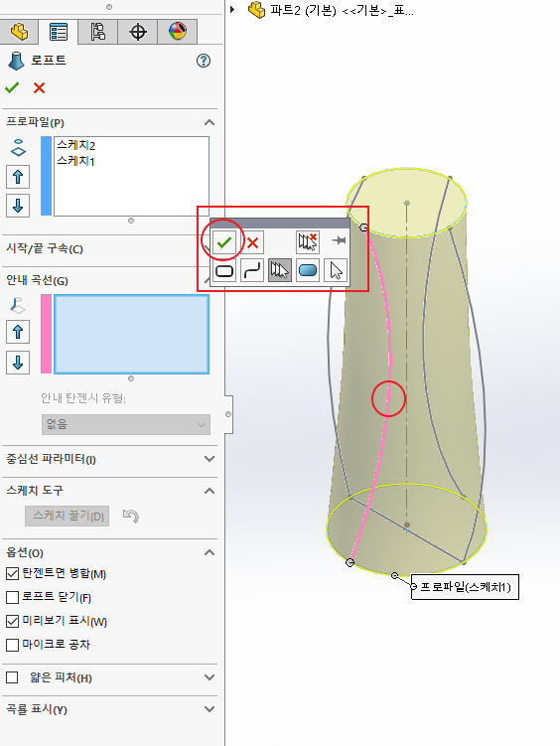The image size is (560, 746).
Task: Move guide curve up in 안내 곡선 section
Action: point(18,332)
